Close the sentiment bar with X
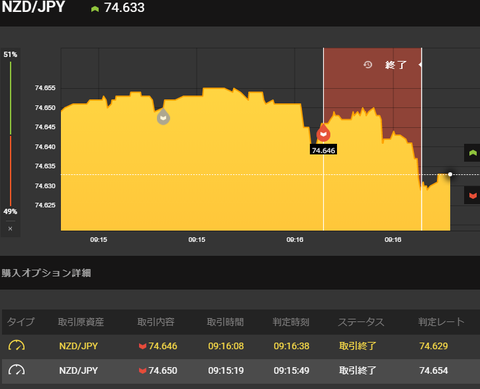 click(x=10, y=229)
